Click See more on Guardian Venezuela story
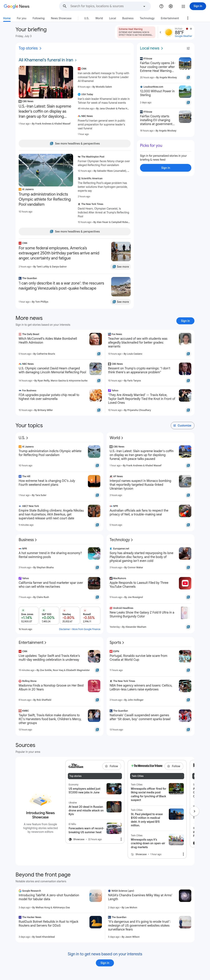Image resolution: width=210 pixels, height=980 pixels. tap(121, 302)
